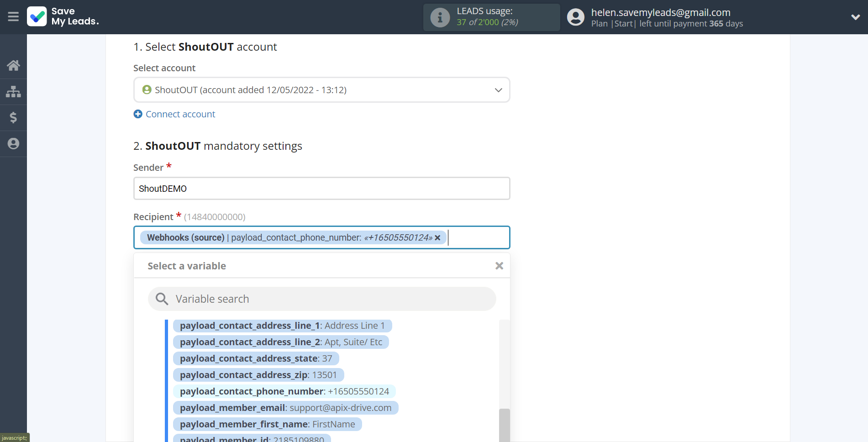The image size is (868, 442).
Task: Open the hamburger menu
Action: (x=13, y=17)
